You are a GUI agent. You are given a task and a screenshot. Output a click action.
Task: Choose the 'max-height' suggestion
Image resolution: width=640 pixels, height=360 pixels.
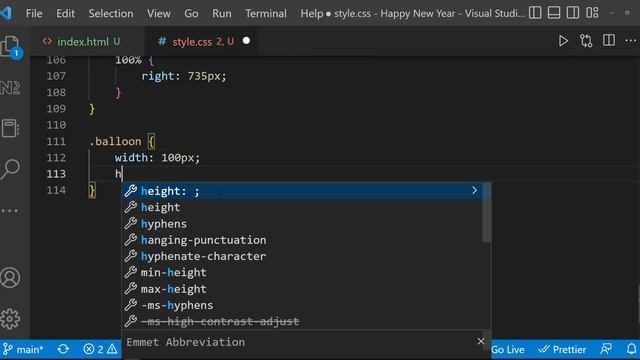click(302, 289)
